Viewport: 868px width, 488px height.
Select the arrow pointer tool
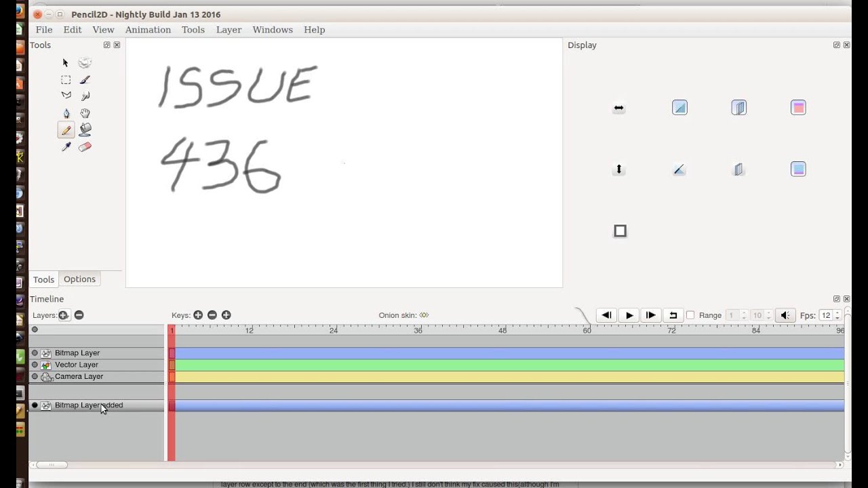pyautogui.click(x=66, y=63)
